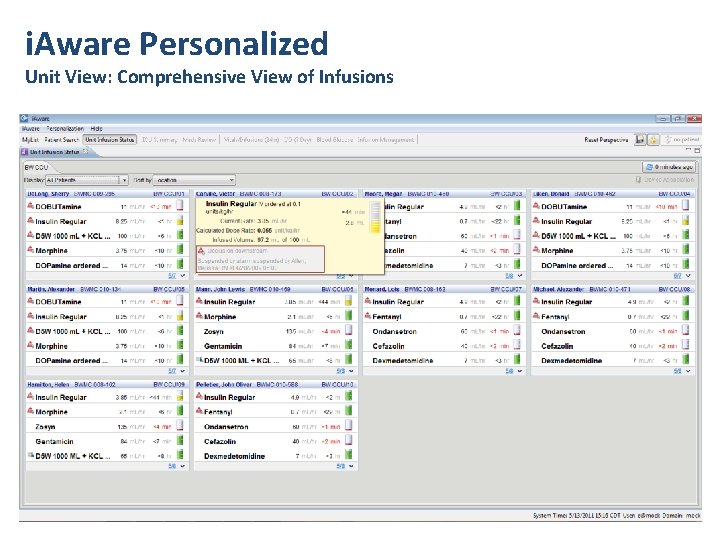
Task: Click empty bag icon on Menard's Ondansetron row
Action: coord(517,330)
